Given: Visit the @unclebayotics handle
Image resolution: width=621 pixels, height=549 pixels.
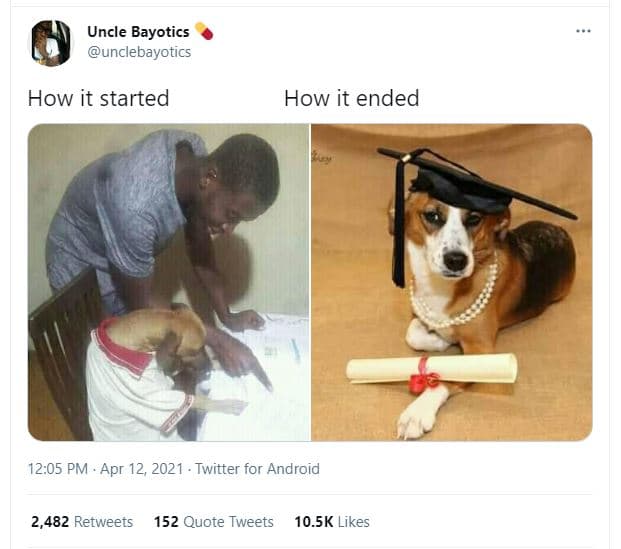Looking at the screenshot, I should click(139, 52).
